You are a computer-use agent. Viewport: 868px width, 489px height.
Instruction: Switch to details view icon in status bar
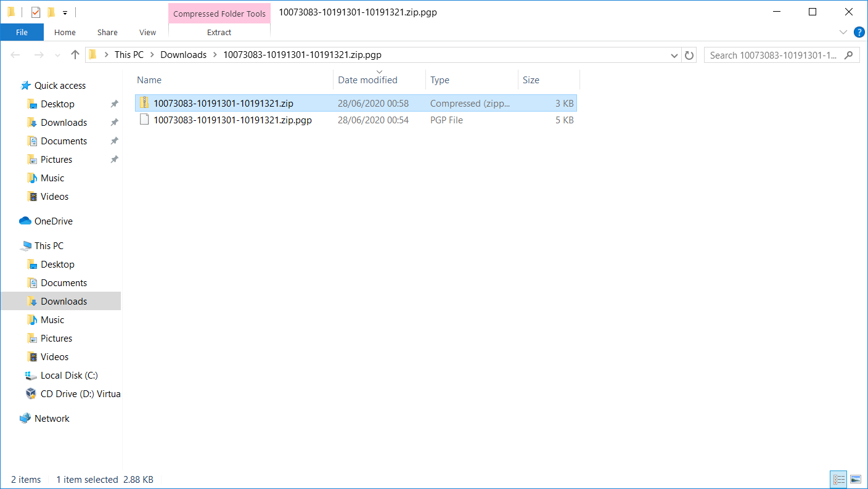838,479
